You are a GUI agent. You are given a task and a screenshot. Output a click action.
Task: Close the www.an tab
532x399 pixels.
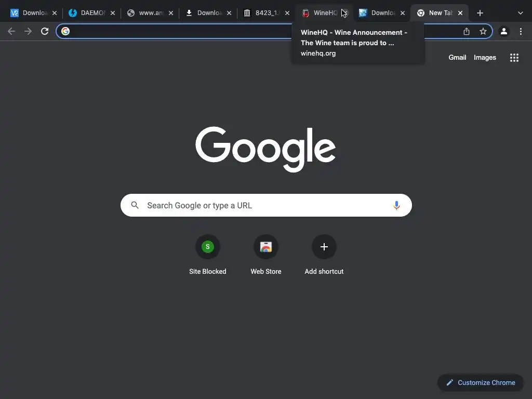[171, 13]
